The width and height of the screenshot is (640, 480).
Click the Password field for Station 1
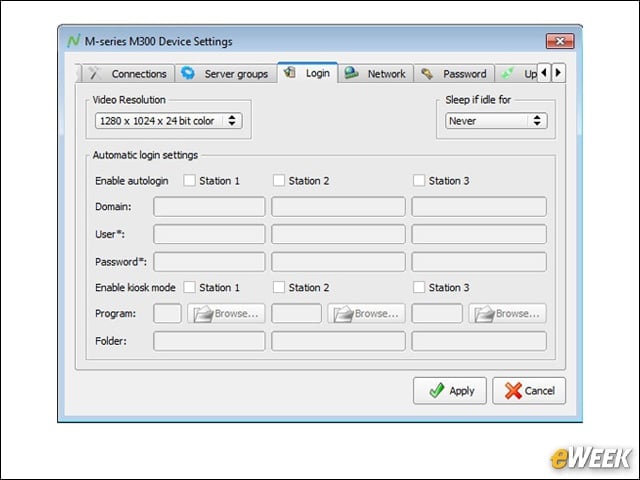pyautogui.click(x=209, y=262)
